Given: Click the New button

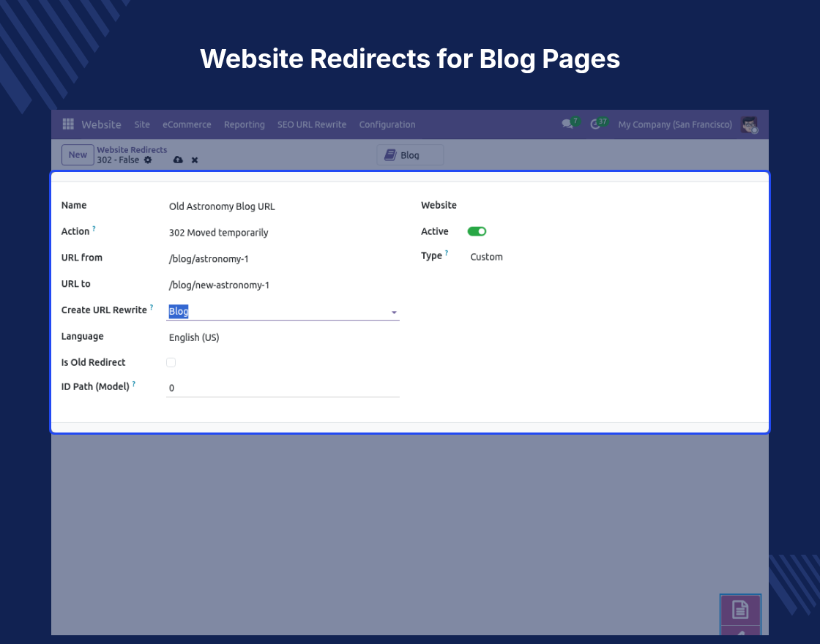Looking at the screenshot, I should click(x=78, y=154).
